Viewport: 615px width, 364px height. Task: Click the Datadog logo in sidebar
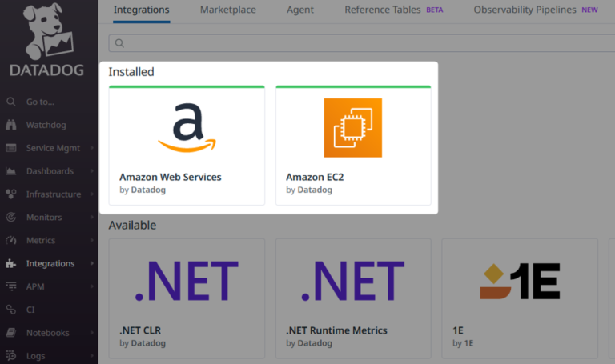46,42
